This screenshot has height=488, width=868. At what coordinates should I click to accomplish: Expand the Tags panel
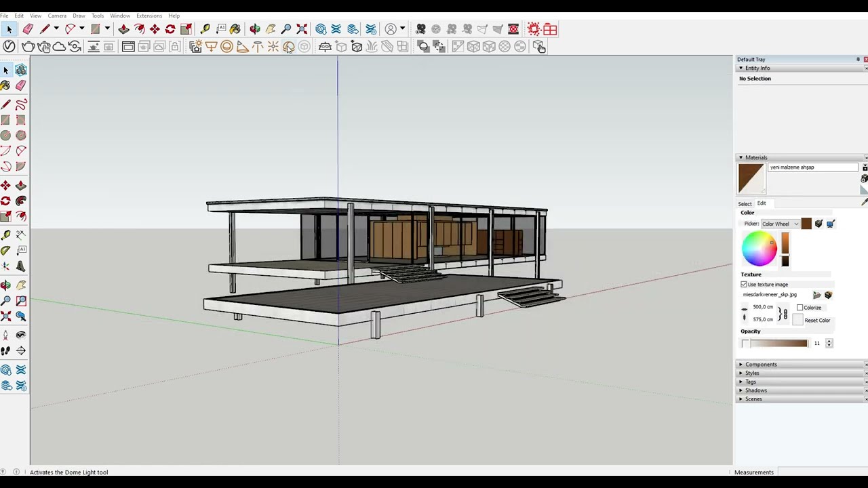[741, 382]
